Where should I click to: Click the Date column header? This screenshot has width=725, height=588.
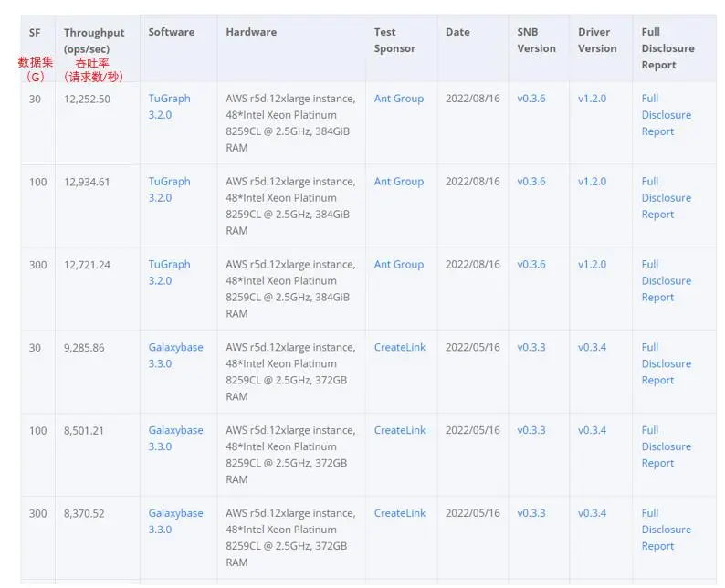457,32
